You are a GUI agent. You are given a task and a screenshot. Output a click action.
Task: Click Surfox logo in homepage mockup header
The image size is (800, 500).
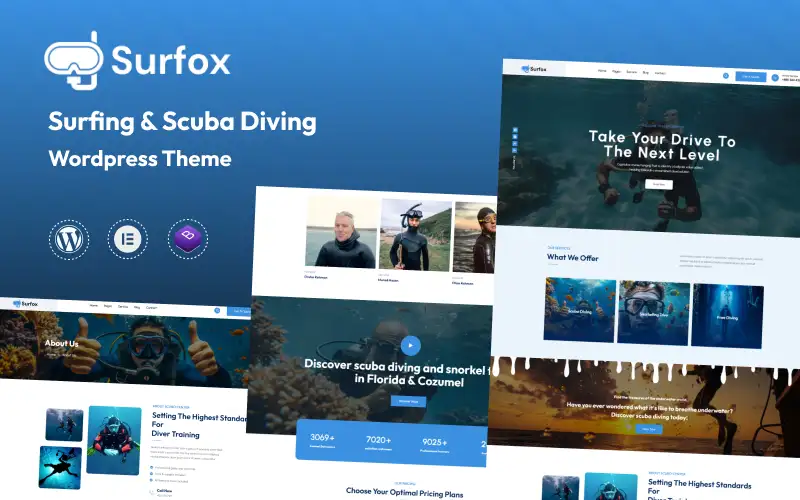coord(534,69)
